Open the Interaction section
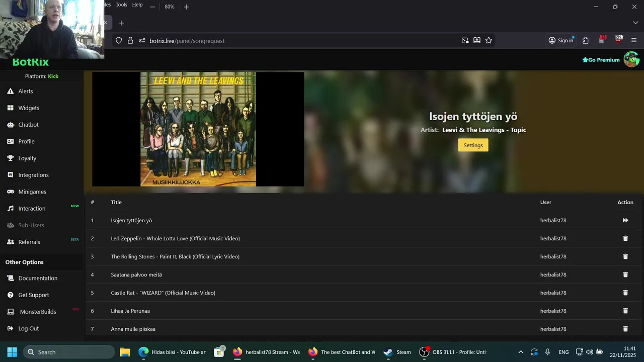Viewport: 644px width, 362px height. coord(32,208)
